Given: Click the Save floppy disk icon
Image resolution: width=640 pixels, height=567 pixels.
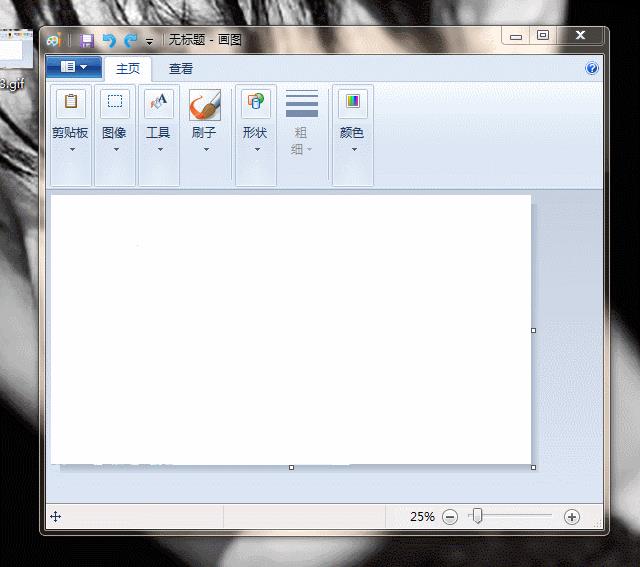Looking at the screenshot, I should 87,41.
